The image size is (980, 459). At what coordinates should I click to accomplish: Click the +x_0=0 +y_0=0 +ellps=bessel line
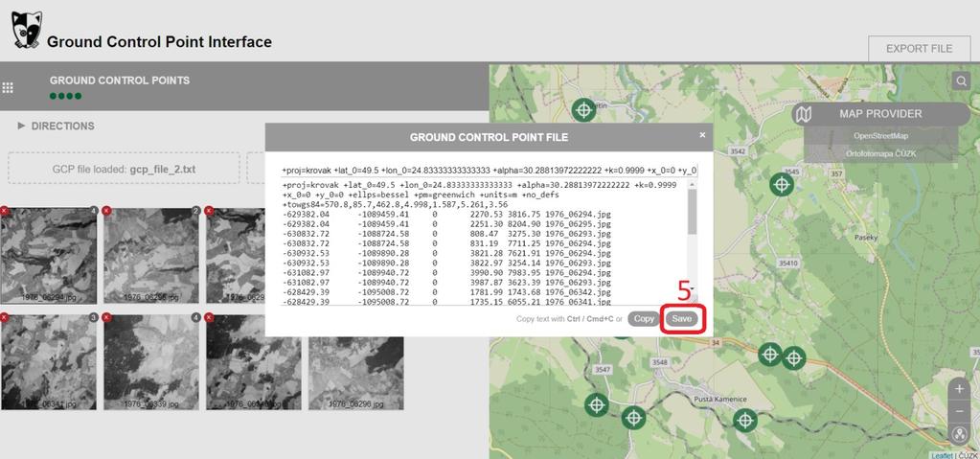click(x=421, y=195)
